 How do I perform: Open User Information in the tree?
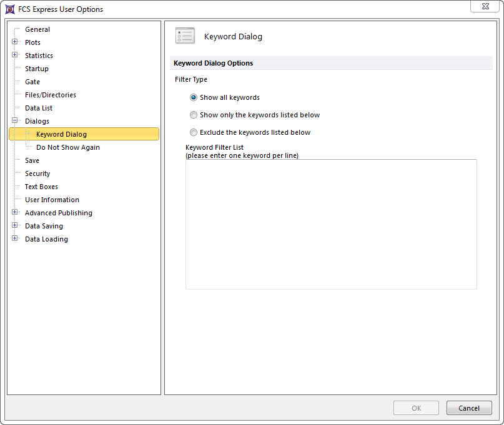[52, 200]
